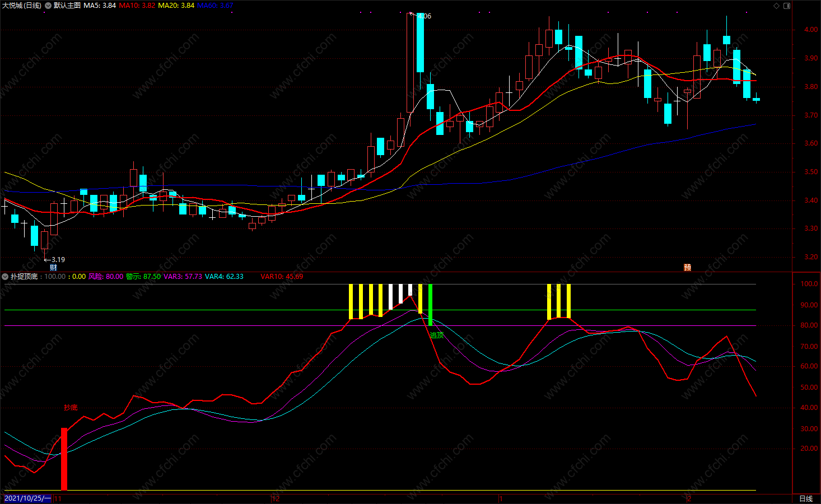Select the 大悦城(日线) stock title
Viewport: 821px width, 504px height.
21,6
